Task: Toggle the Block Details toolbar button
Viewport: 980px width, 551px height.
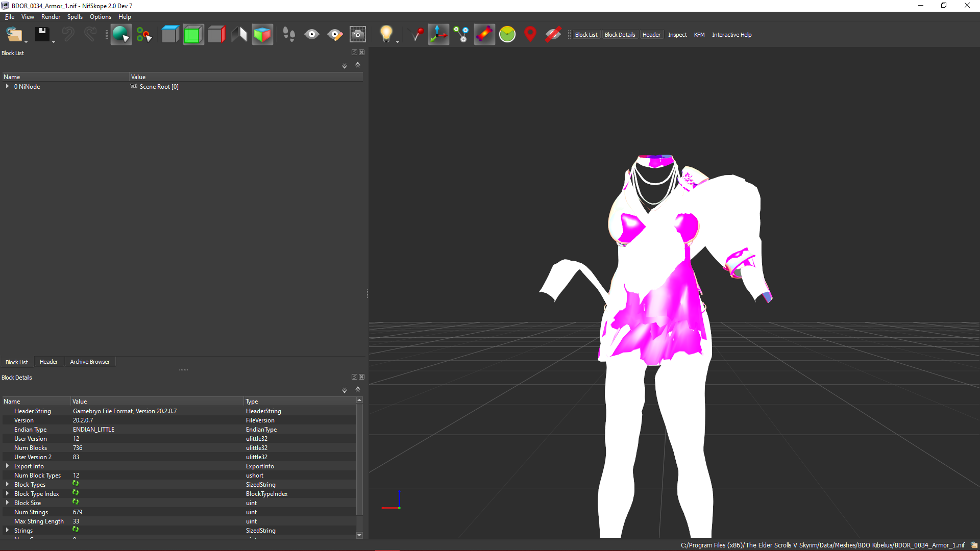Action: pos(620,35)
